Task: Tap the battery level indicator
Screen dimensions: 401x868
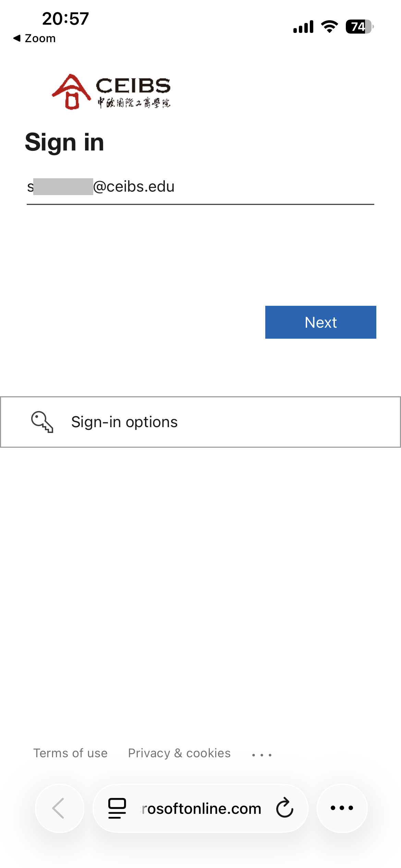Action: tap(359, 27)
